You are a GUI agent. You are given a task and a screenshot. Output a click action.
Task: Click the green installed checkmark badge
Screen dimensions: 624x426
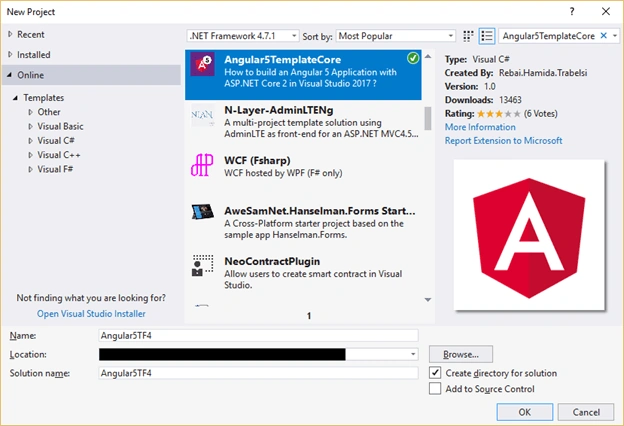413,58
